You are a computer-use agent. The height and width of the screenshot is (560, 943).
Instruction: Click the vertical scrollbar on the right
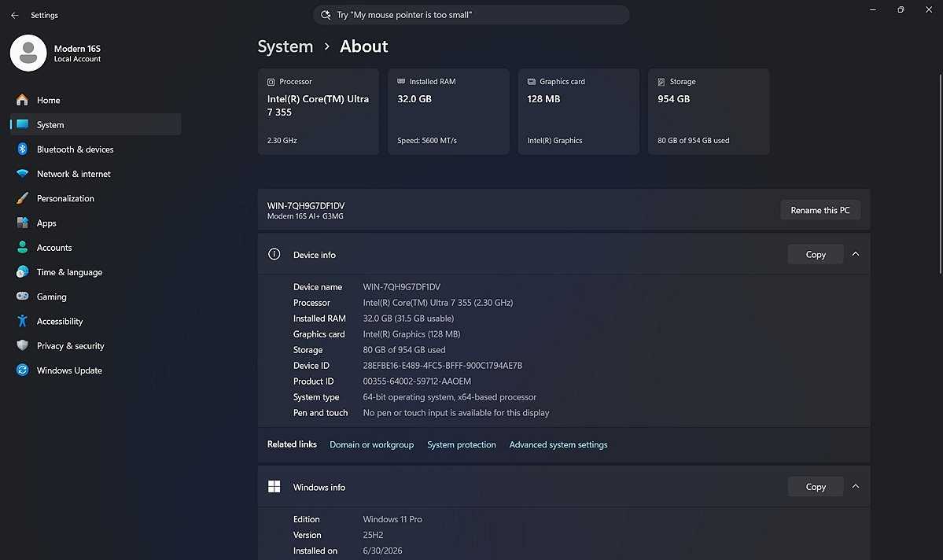(x=940, y=175)
